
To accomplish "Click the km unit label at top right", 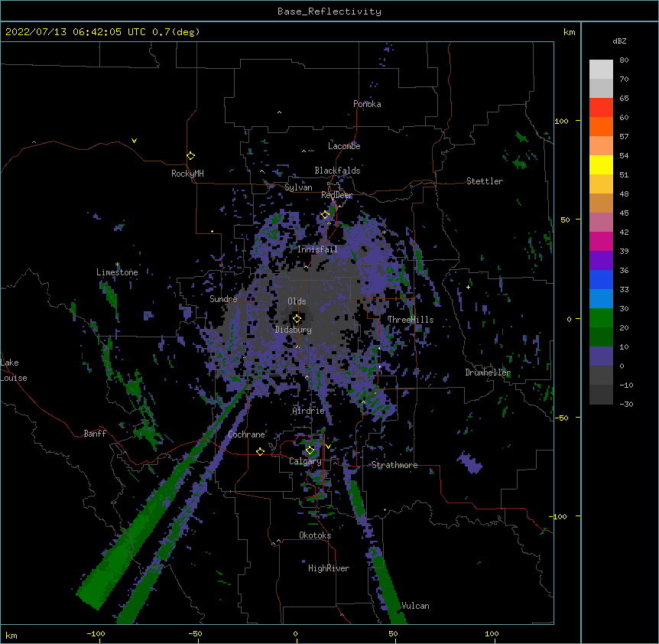I will click(x=569, y=32).
